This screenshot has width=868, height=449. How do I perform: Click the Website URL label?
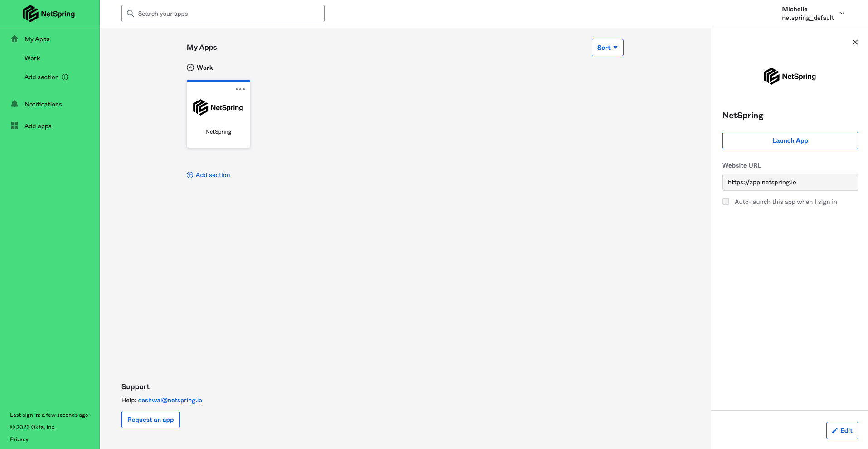pos(742,165)
